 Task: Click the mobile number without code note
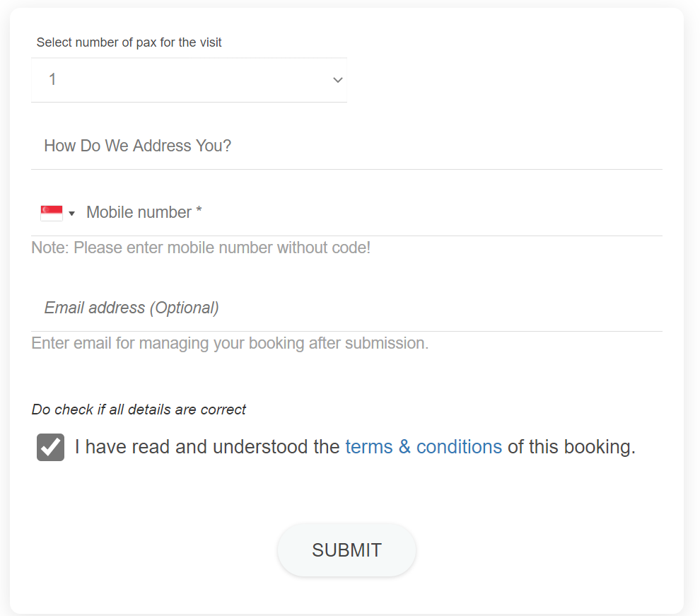tap(201, 248)
